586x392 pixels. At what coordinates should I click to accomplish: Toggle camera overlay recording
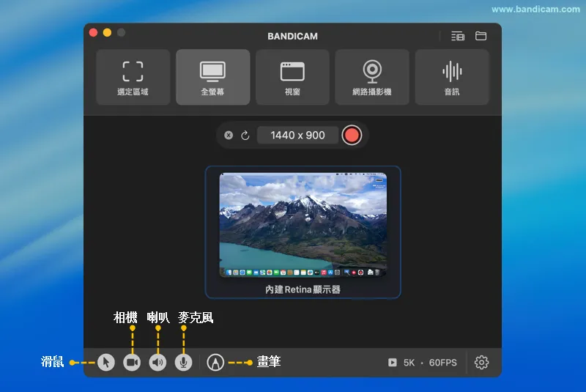[132, 362]
